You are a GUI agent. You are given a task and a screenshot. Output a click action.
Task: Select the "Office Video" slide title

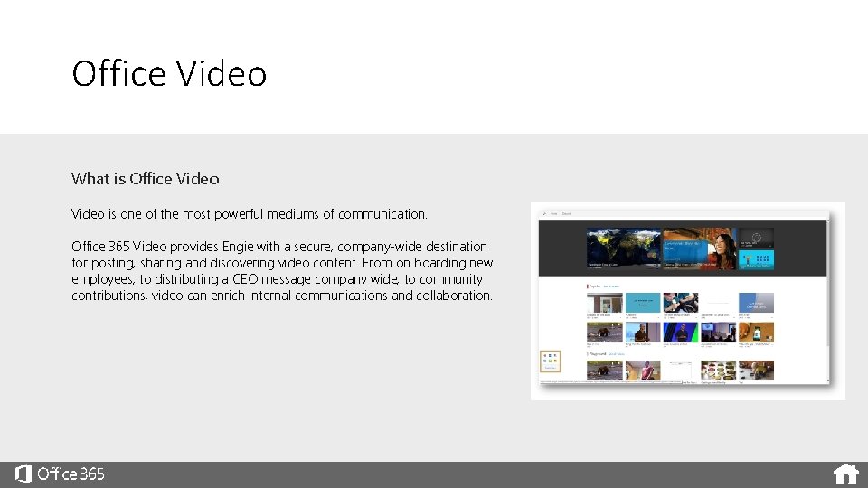click(x=169, y=73)
